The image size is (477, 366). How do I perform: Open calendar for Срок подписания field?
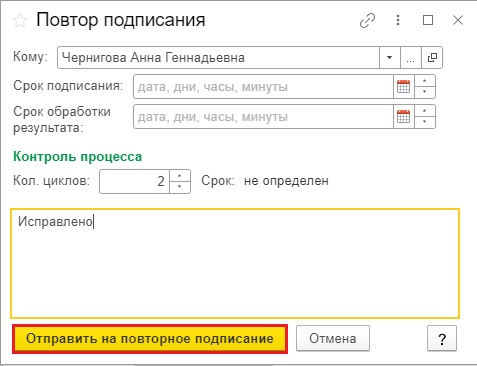point(404,87)
